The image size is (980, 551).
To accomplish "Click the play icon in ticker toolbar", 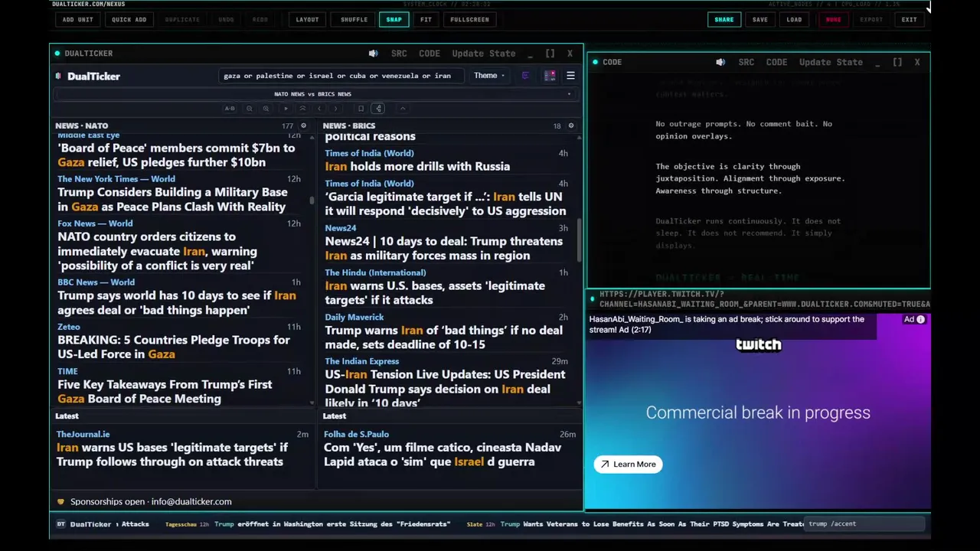I will click(x=286, y=109).
